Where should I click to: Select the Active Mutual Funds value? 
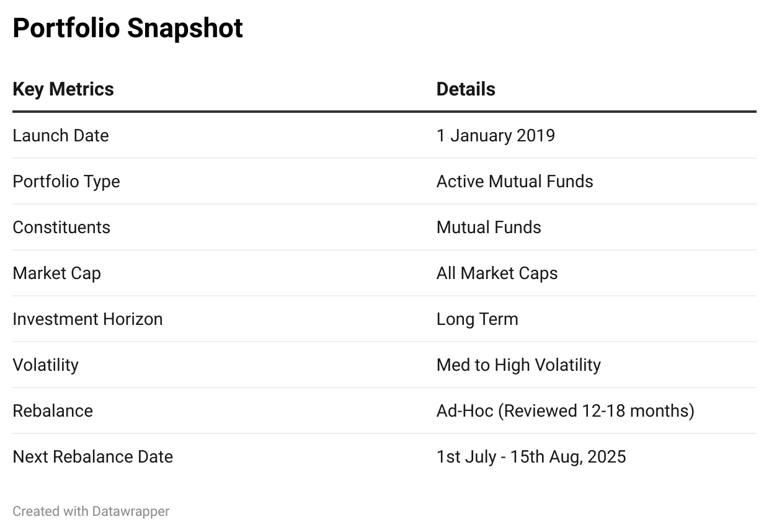[x=515, y=181]
